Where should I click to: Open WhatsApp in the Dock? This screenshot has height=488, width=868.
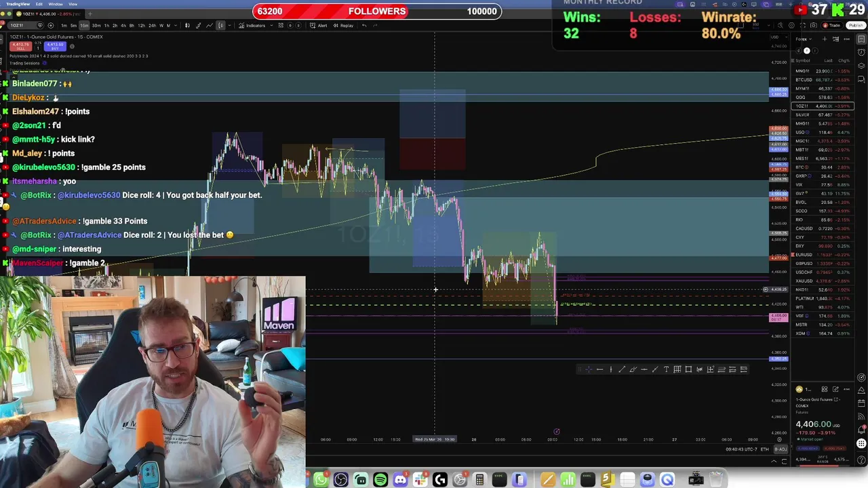pyautogui.click(x=321, y=480)
